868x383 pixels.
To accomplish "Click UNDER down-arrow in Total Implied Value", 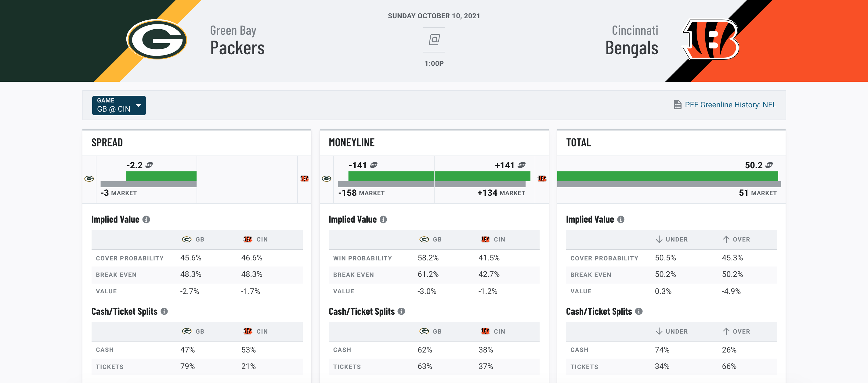I will pyautogui.click(x=659, y=239).
